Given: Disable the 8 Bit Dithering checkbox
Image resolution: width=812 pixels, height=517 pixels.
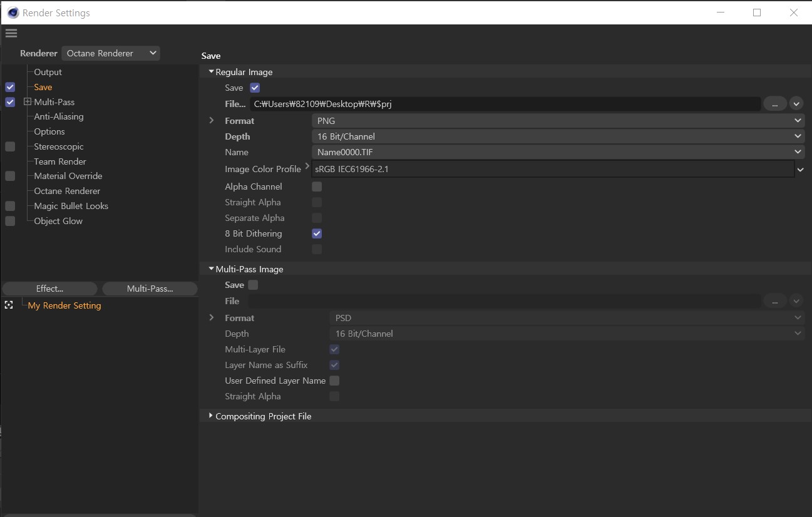Looking at the screenshot, I should point(317,233).
